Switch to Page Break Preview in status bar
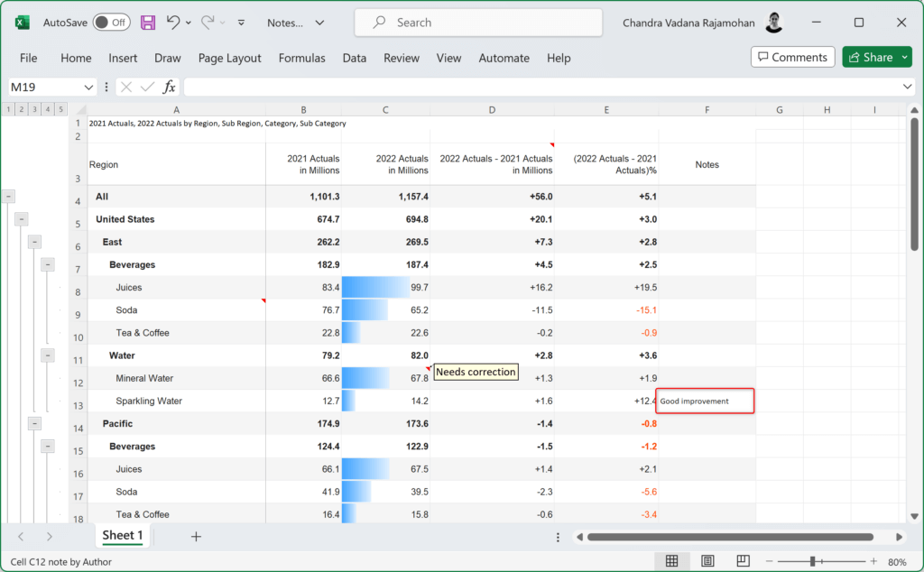 point(742,560)
